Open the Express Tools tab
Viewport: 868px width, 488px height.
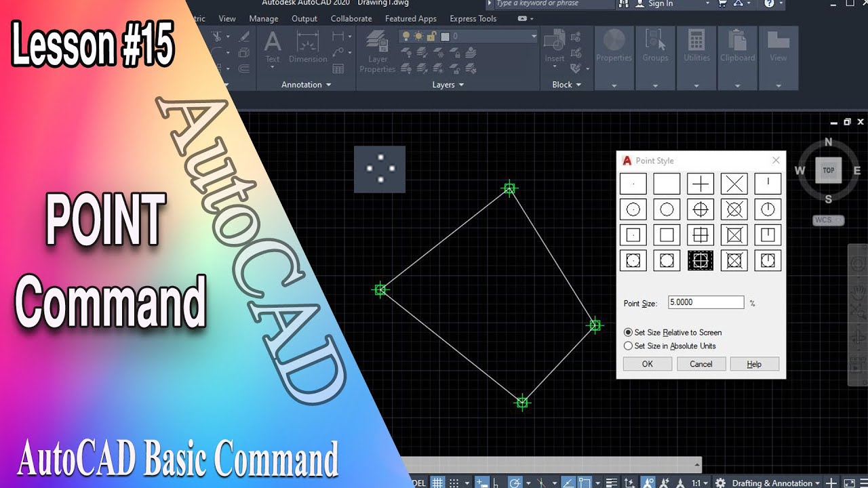point(473,18)
